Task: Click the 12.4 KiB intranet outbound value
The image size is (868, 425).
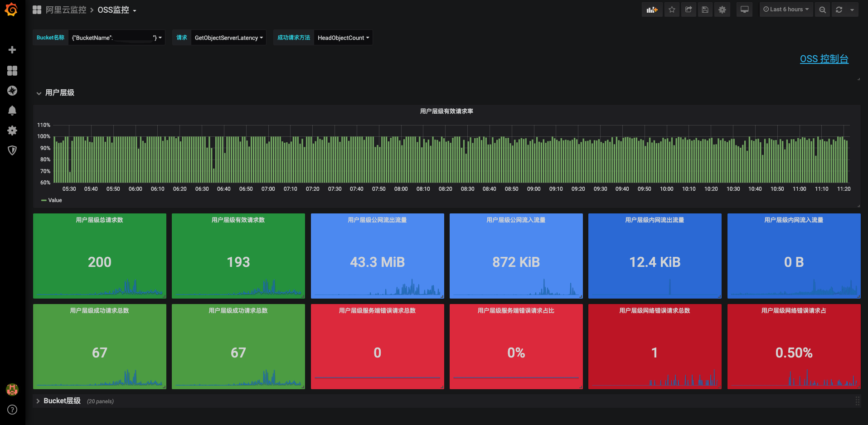Action: (x=655, y=262)
